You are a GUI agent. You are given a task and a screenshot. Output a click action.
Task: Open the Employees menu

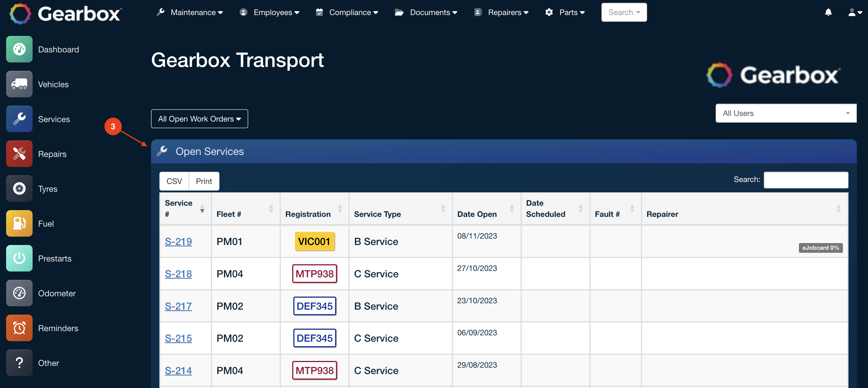(x=270, y=13)
